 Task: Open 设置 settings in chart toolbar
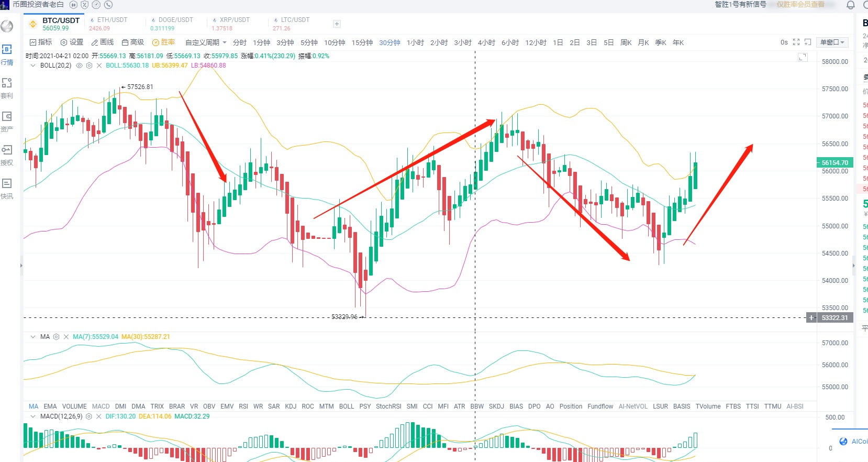click(72, 42)
